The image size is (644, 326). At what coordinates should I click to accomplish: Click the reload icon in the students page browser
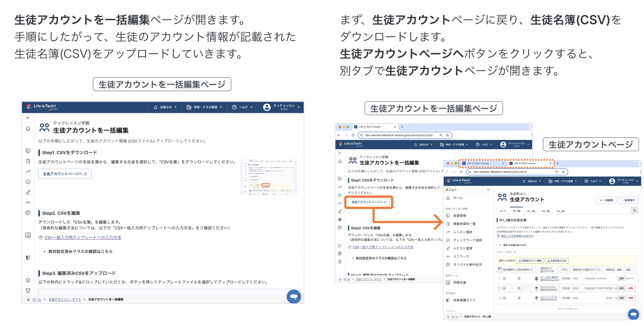461,172
